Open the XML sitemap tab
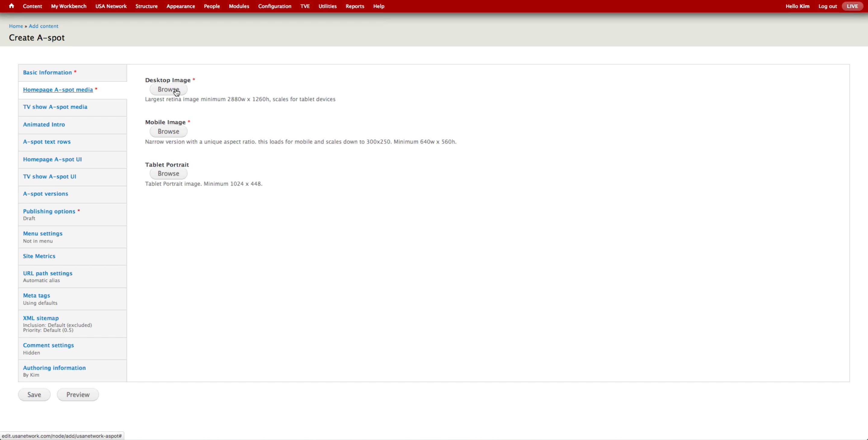The image size is (868, 440). point(40,318)
